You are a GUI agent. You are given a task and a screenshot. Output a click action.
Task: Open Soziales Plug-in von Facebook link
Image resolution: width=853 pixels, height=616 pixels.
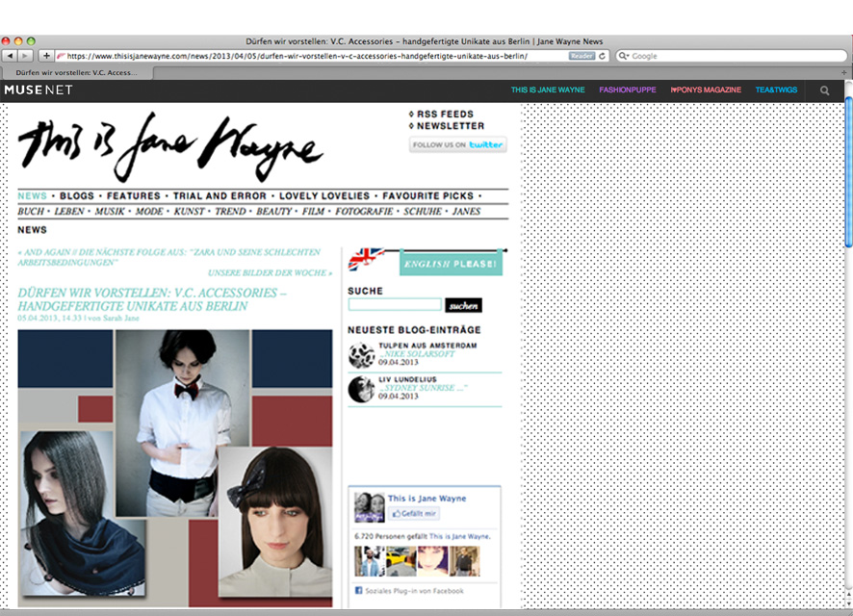tap(415, 591)
